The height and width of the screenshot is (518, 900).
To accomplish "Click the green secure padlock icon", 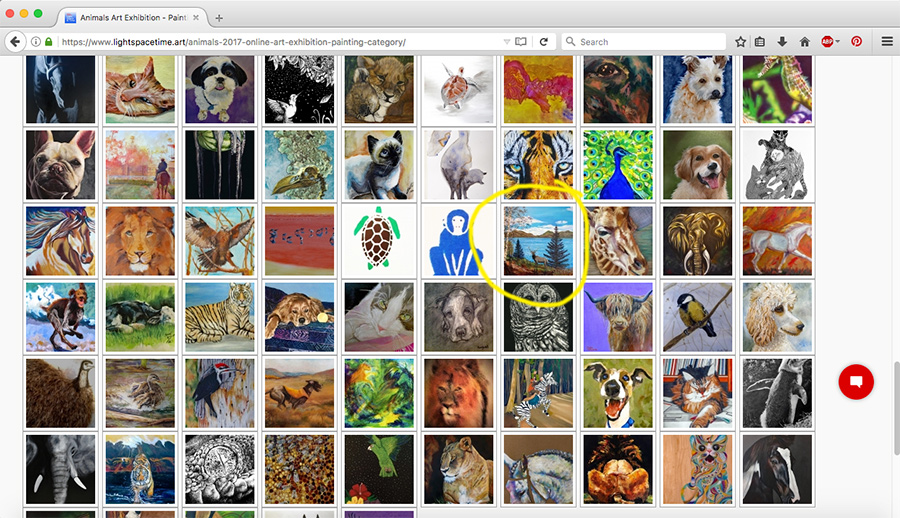I will pyautogui.click(x=49, y=42).
